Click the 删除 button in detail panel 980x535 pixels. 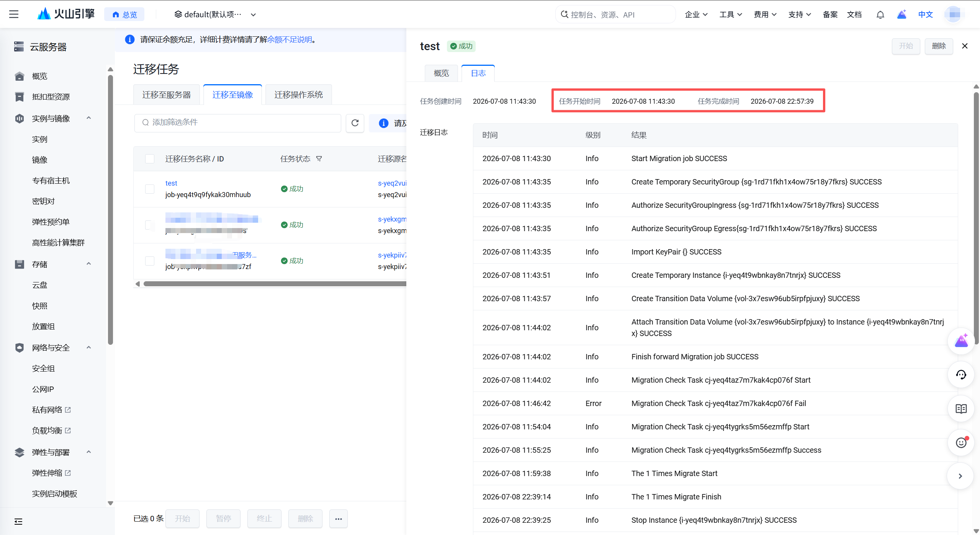coord(939,46)
